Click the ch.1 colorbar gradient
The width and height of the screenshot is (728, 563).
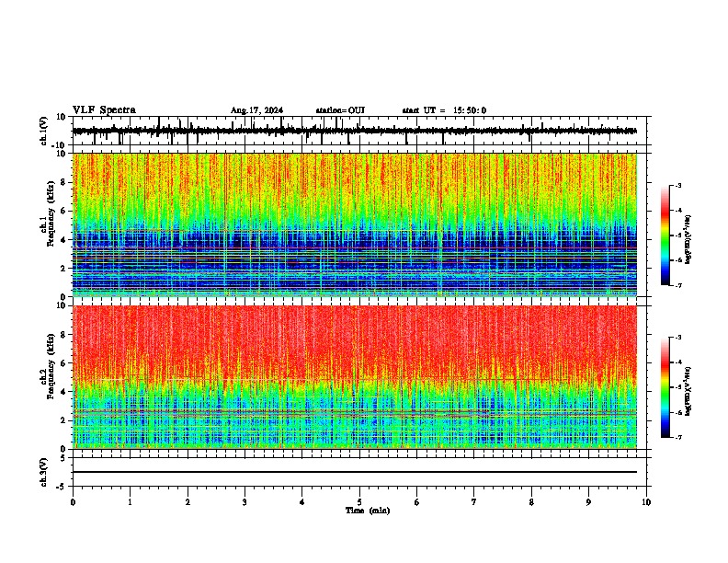[x=665, y=236]
